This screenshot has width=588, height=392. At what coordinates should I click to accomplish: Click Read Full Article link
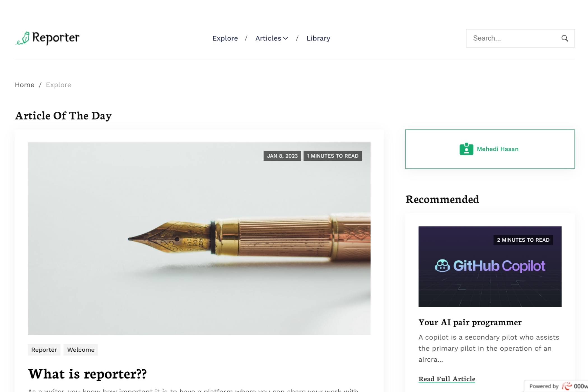[447, 379]
